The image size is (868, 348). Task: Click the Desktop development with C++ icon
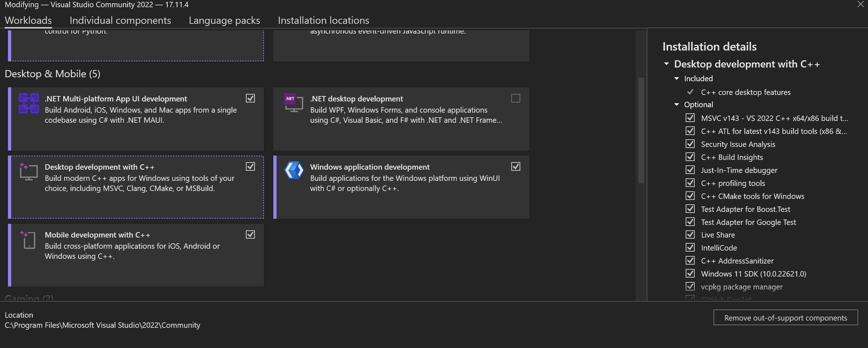(x=29, y=171)
